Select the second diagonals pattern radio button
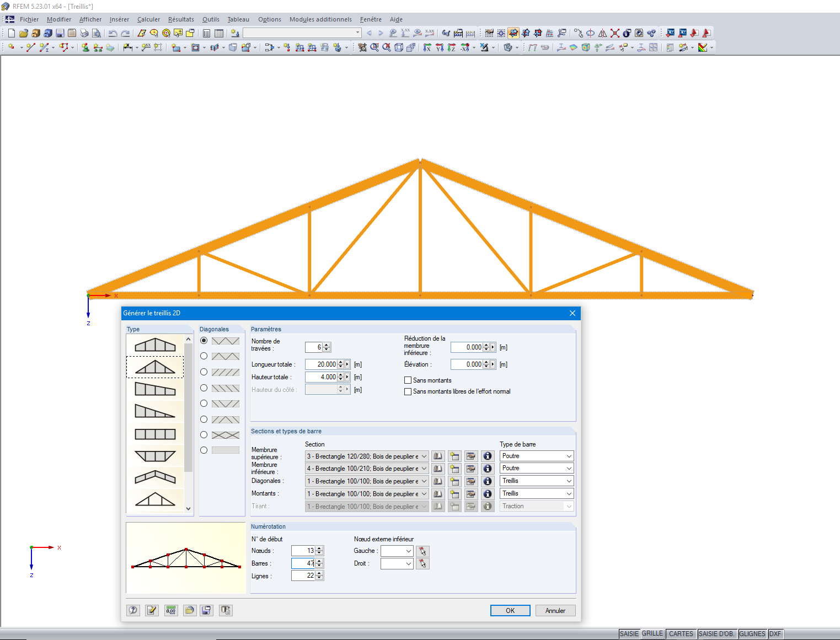Screen dimensions: 840x640 coord(204,356)
